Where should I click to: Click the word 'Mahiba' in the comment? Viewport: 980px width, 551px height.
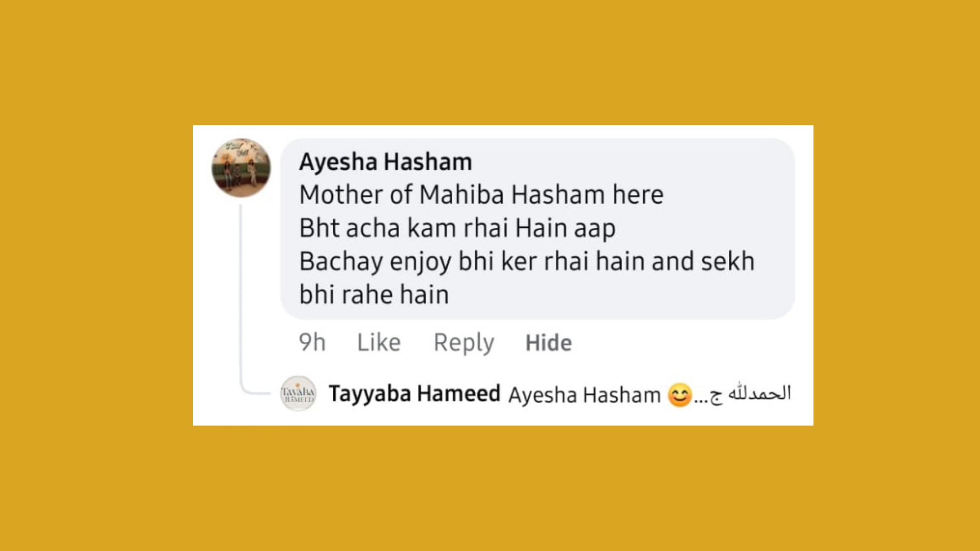click(461, 195)
